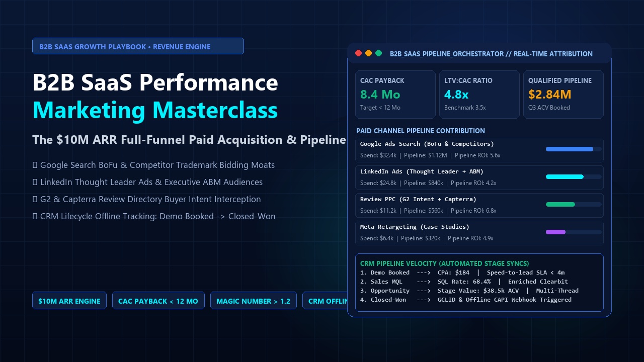Select the Meta Retargeting (Case Studies) row title

point(415,227)
